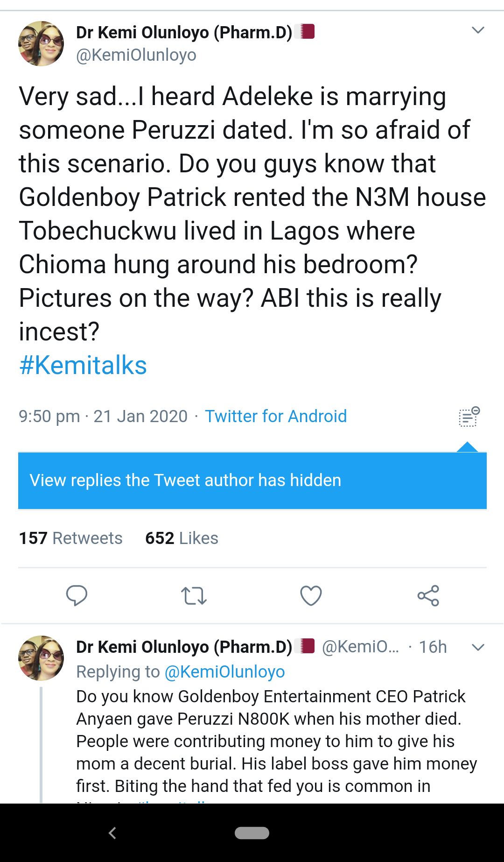Tap the tweet timestamp 9:50 pm 21 Jan 2020
The width and height of the screenshot is (504, 862).
[x=103, y=416]
